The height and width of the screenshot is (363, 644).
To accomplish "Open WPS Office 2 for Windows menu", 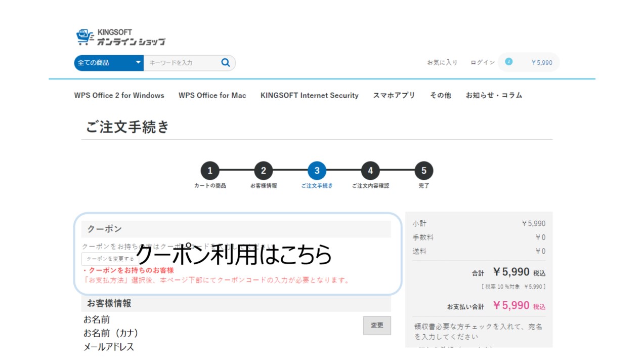I will 119,95.
